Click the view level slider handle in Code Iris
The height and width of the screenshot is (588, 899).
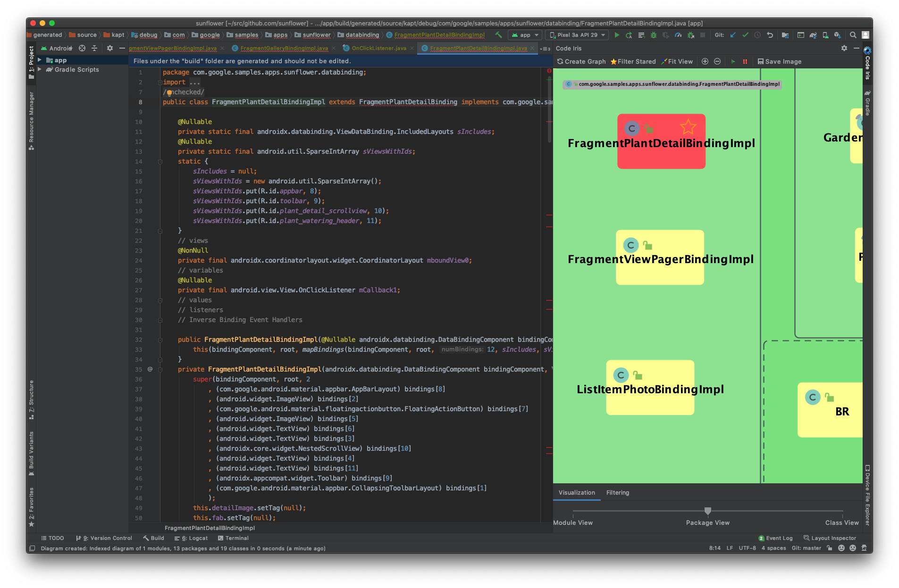(707, 511)
